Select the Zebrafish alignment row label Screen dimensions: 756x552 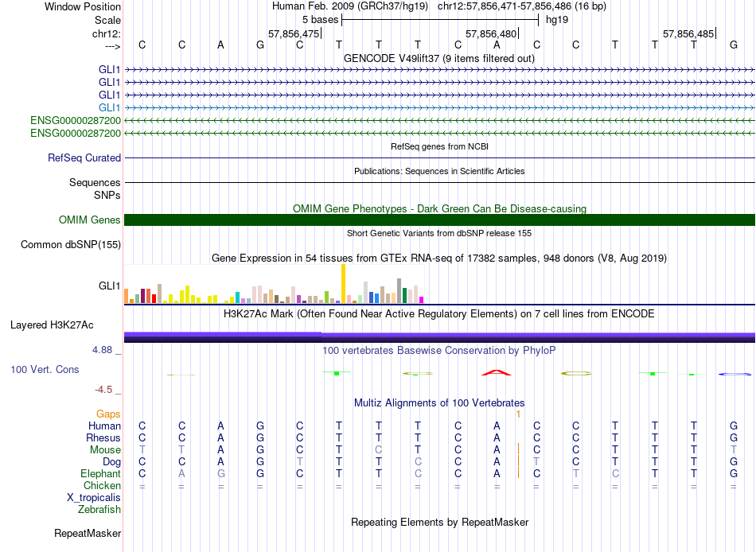(99, 509)
